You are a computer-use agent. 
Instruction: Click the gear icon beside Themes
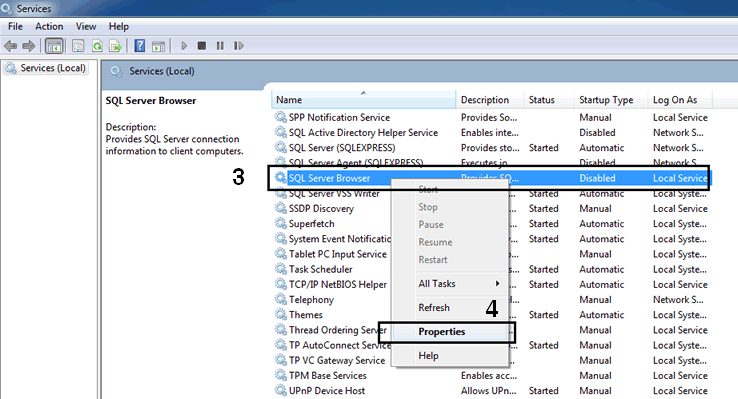281,314
